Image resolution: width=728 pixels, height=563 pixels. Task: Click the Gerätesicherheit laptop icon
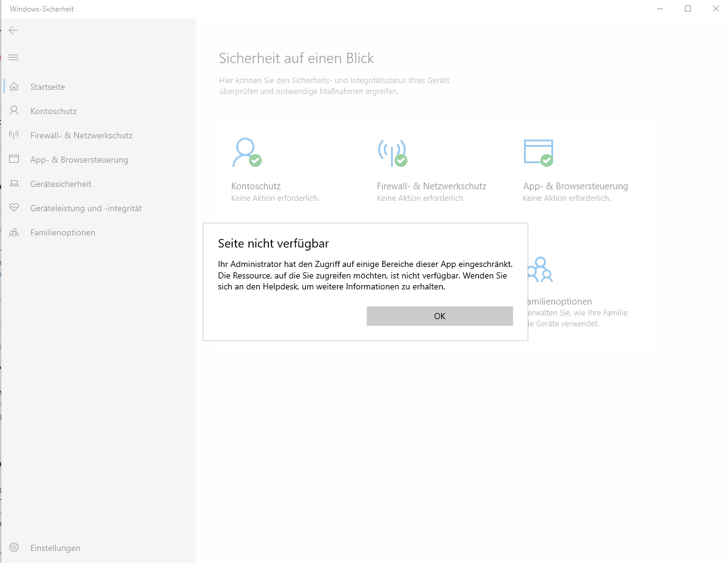(14, 184)
